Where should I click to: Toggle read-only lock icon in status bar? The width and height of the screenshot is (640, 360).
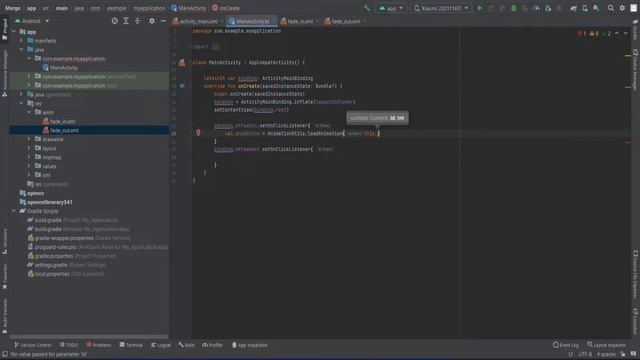tap(623, 354)
